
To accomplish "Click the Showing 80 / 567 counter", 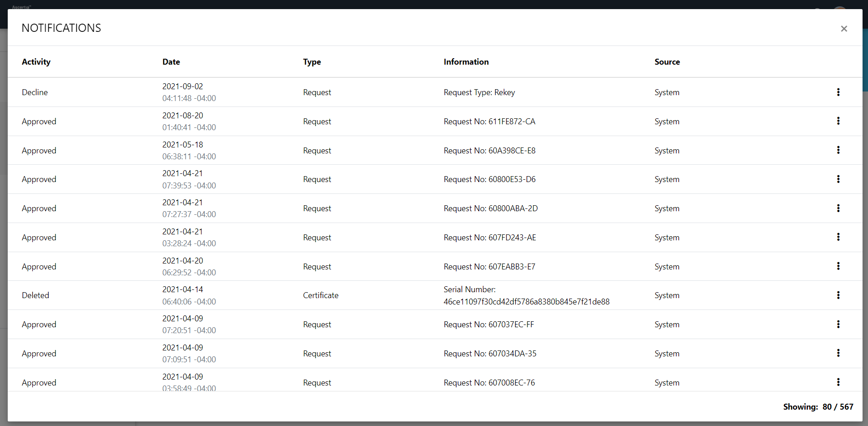I will pos(818,407).
